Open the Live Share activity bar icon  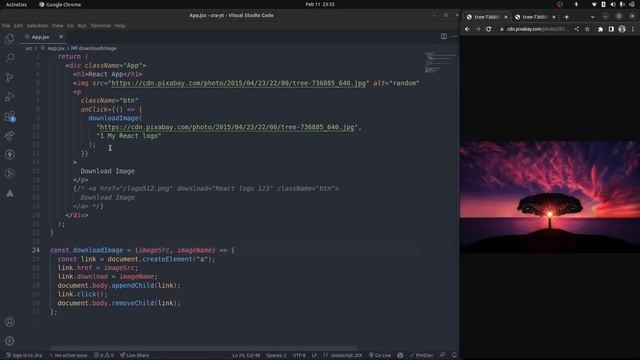click(x=10, y=136)
